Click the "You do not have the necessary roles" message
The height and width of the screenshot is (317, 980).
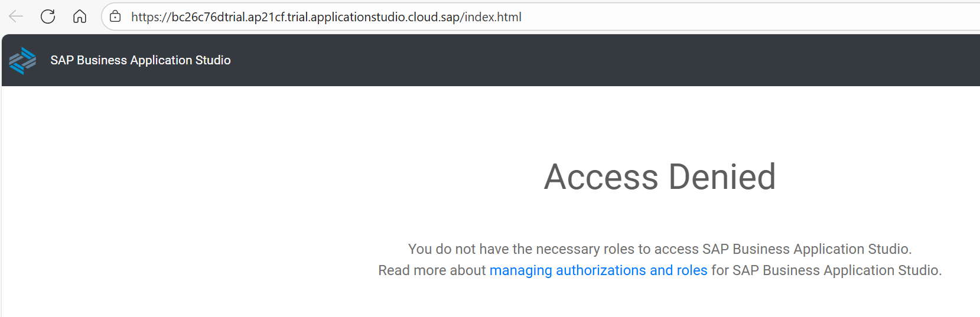coord(660,249)
